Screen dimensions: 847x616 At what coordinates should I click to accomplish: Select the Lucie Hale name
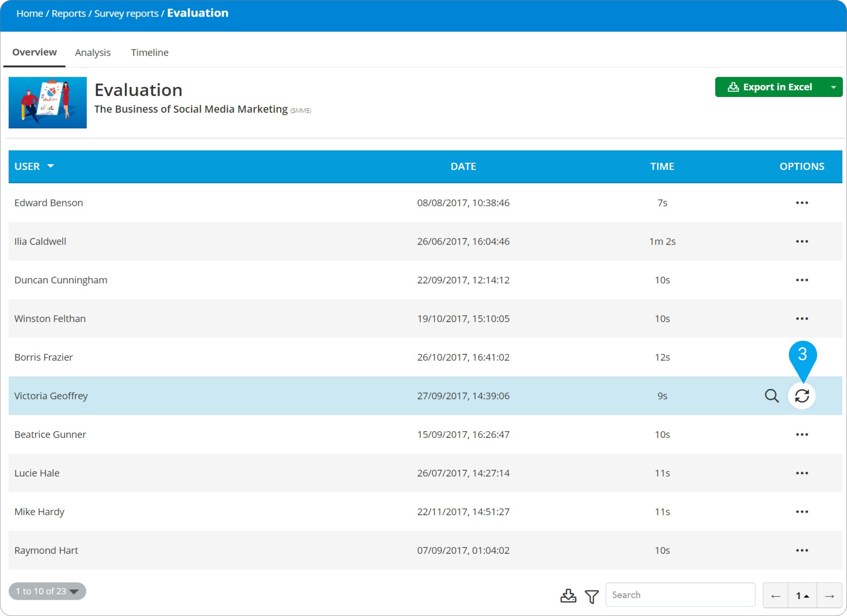click(x=37, y=473)
